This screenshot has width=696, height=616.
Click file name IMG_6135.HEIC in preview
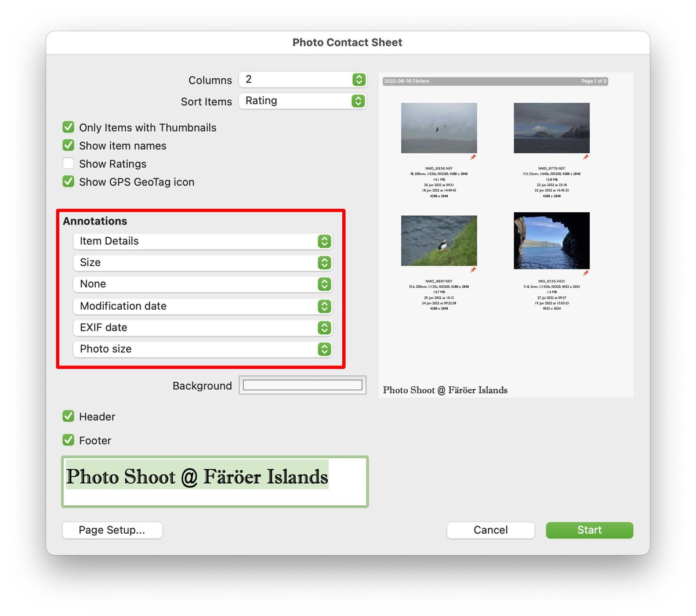pyautogui.click(x=552, y=281)
